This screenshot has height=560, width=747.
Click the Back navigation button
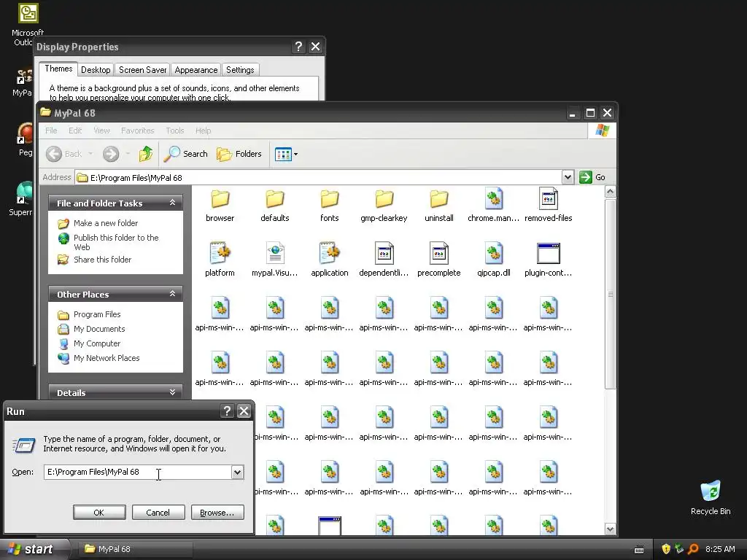pos(64,154)
